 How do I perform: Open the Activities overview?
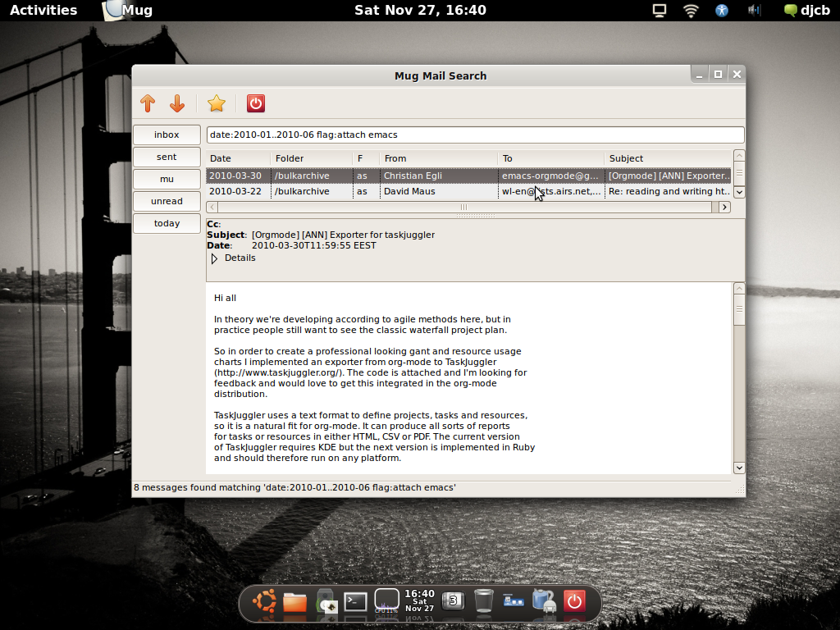coord(43,11)
